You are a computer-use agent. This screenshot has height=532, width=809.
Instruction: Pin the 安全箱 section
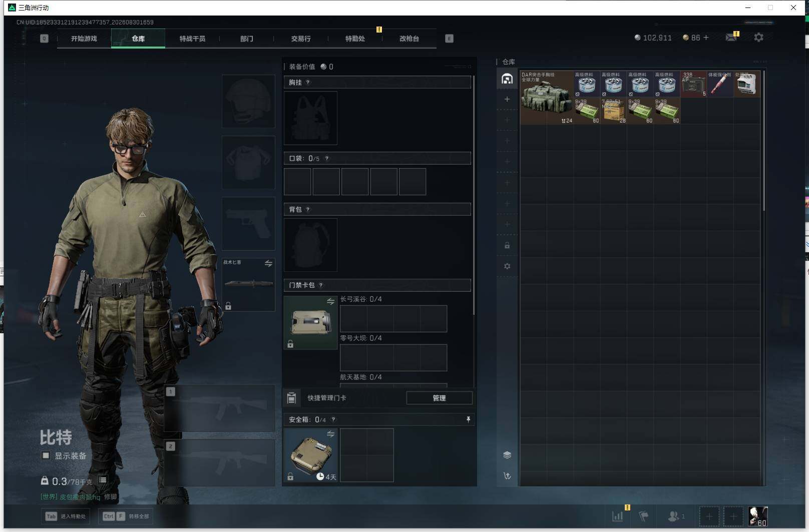[x=468, y=419]
